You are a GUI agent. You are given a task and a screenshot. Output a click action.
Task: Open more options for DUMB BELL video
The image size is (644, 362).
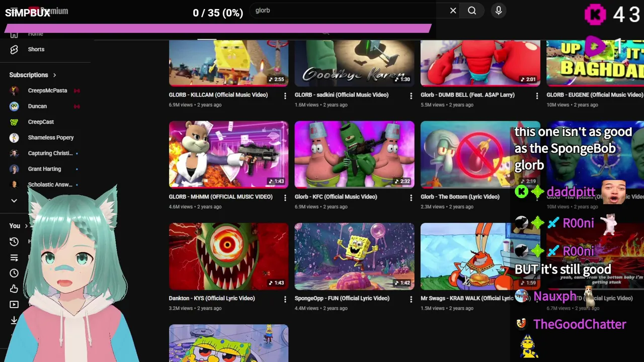tap(536, 96)
